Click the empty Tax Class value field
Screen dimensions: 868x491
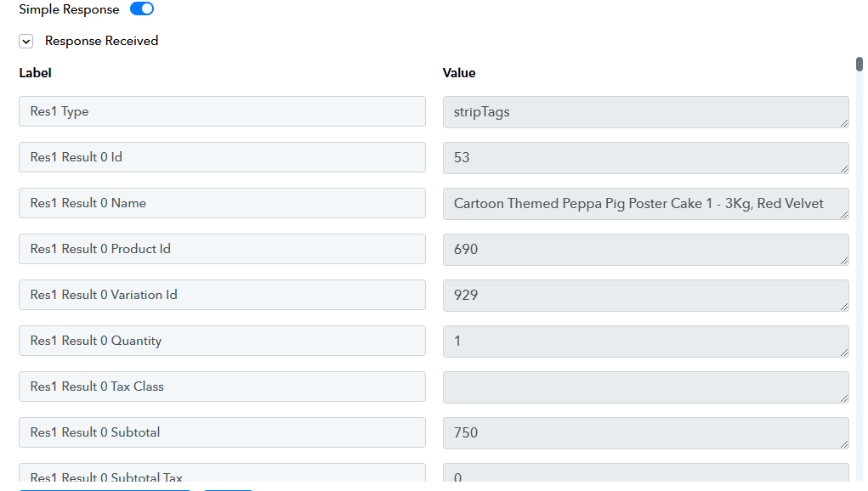[x=645, y=387]
